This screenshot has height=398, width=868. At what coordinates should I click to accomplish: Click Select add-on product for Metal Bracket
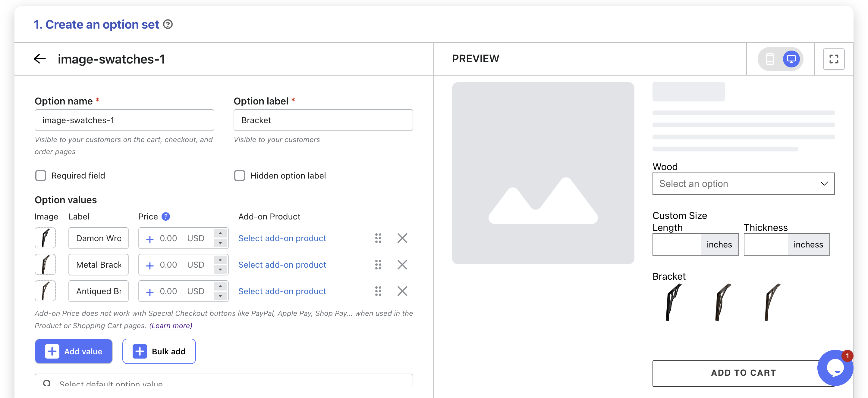[282, 265]
